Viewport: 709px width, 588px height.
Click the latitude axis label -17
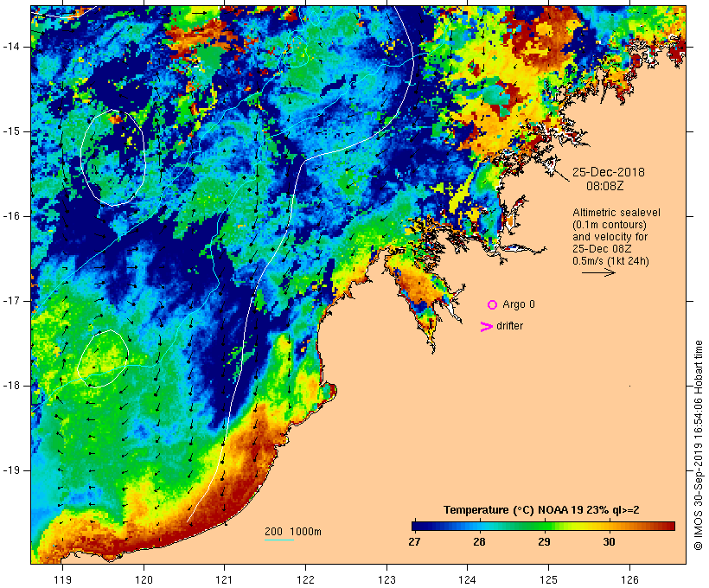(x=11, y=301)
